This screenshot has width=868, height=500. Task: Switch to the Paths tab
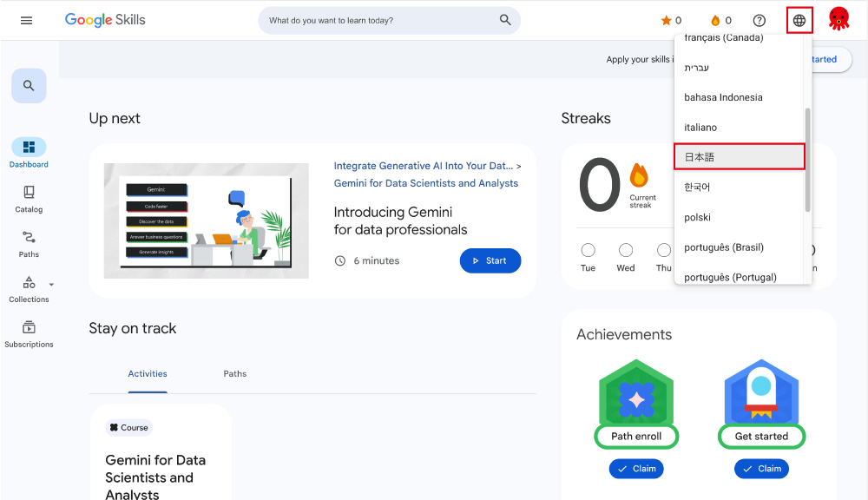[x=234, y=373]
